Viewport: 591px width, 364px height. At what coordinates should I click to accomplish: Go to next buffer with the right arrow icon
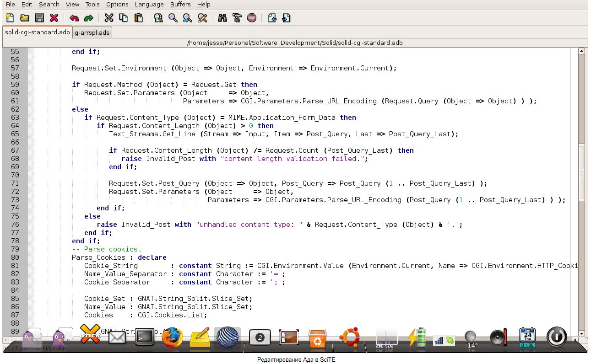pos(287,18)
